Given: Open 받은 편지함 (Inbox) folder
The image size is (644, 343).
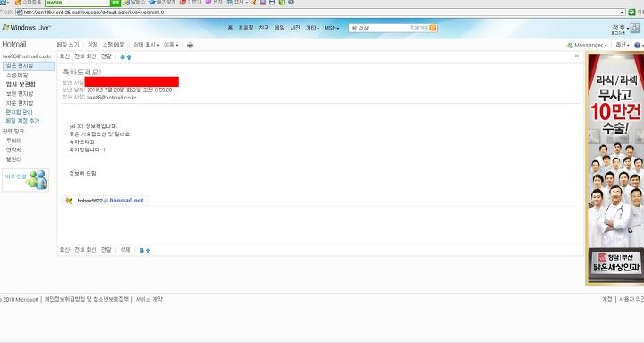Looking at the screenshot, I should 29,65.
